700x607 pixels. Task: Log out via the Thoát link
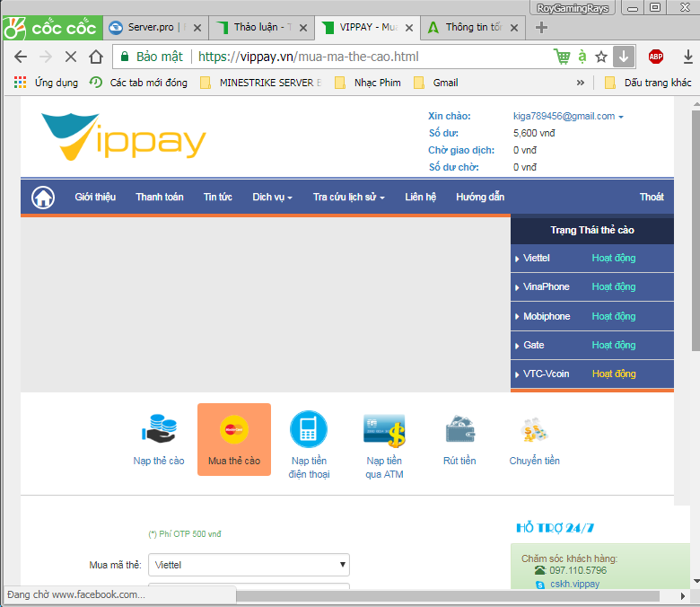pos(652,197)
